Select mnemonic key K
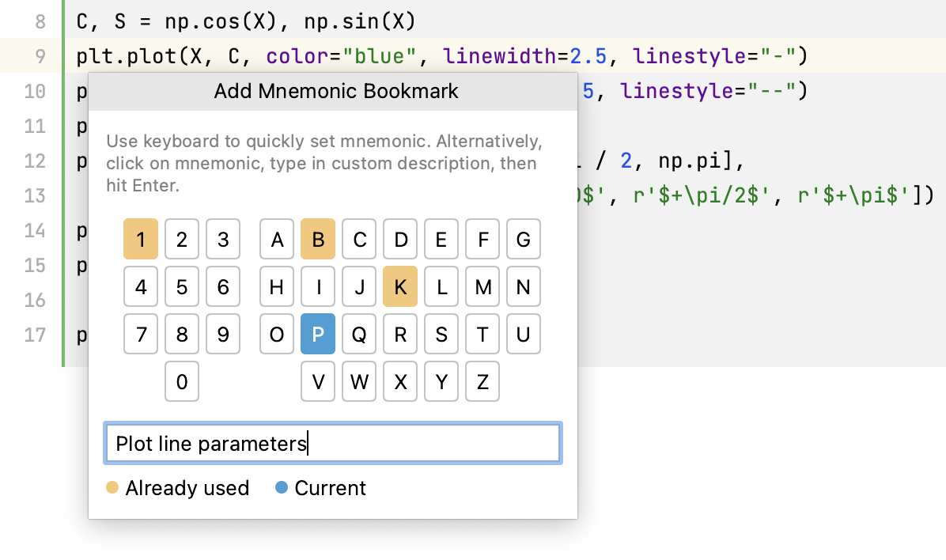 [400, 286]
